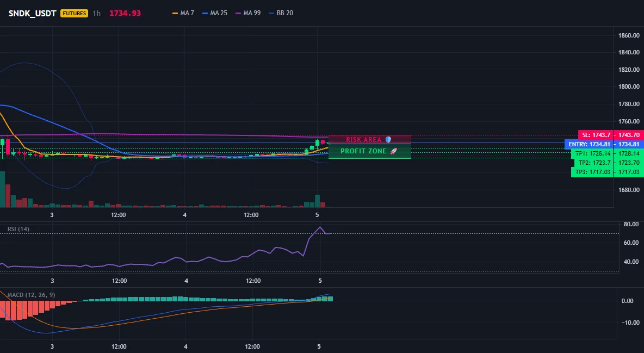Toggle the MA 7 indicator label
This screenshot has height=353, width=644.
pyautogui.click(x=187, y=13)
